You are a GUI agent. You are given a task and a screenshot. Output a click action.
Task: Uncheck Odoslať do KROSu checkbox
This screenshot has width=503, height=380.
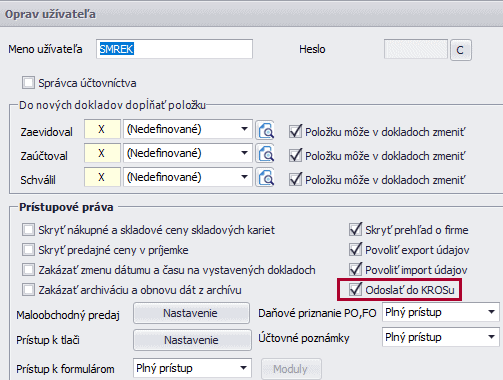(x=355, y=289)
